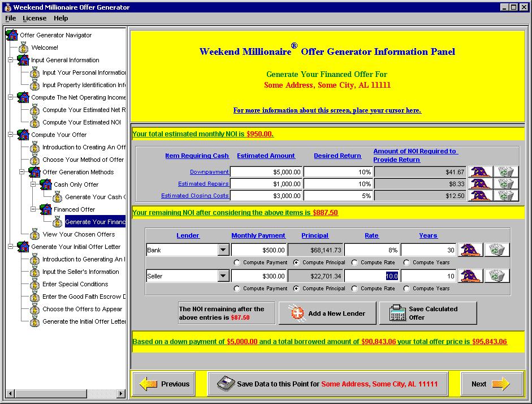Screen dimensions: 532x404
Task: Click money bag icon beside View Your Chosen Offers
Action: pyautogui.click(x=34, y=234)
